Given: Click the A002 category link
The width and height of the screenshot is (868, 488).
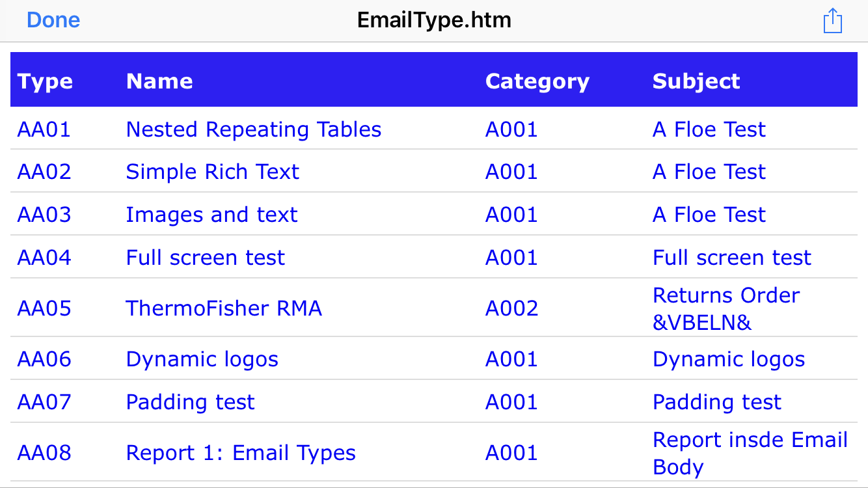Looking at the screenshot, I should [x=512, y=308].
